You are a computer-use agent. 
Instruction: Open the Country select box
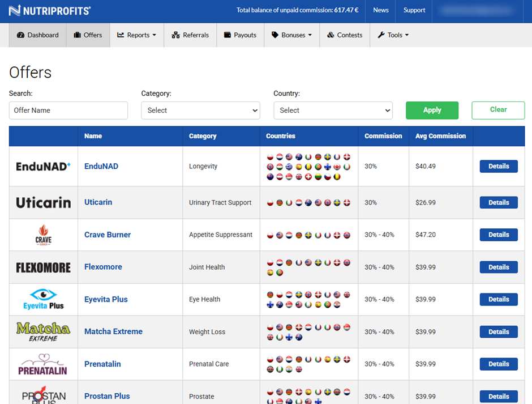click(333, 110)
